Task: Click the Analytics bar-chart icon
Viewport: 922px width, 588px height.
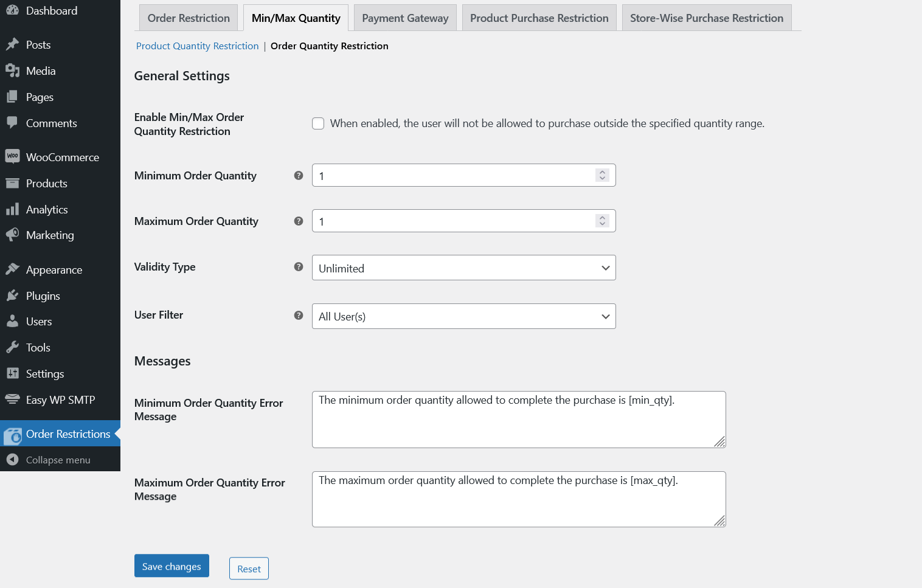Action: [x=13, y=209]
